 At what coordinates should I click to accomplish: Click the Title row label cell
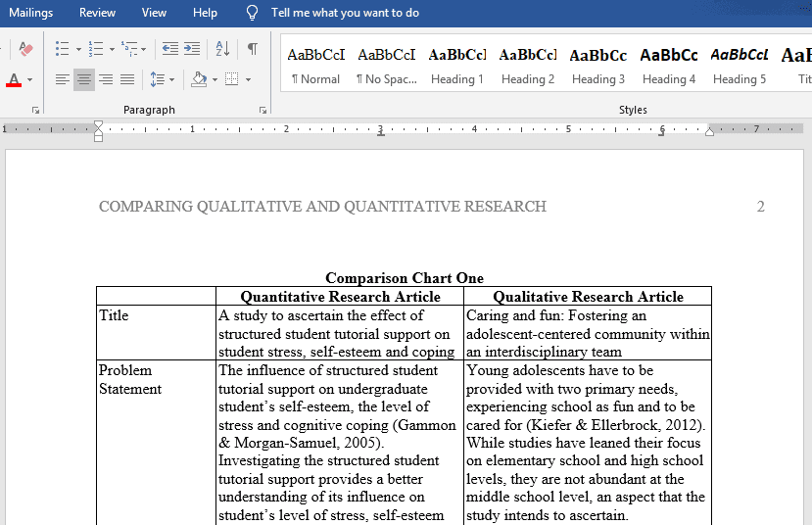[156, 333]
